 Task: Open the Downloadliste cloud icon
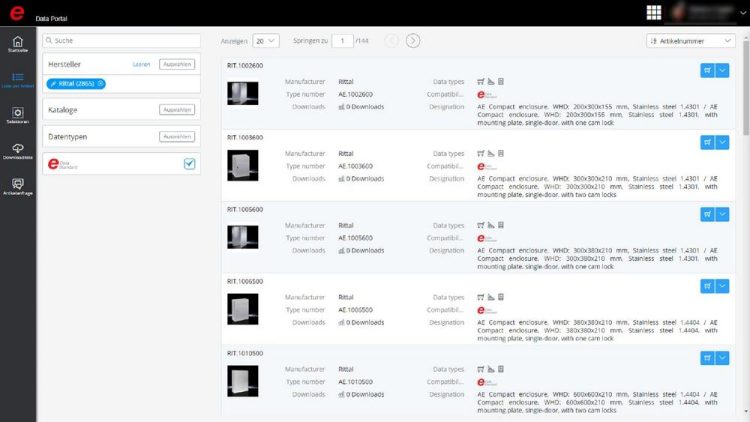click(x=17, y=151)
